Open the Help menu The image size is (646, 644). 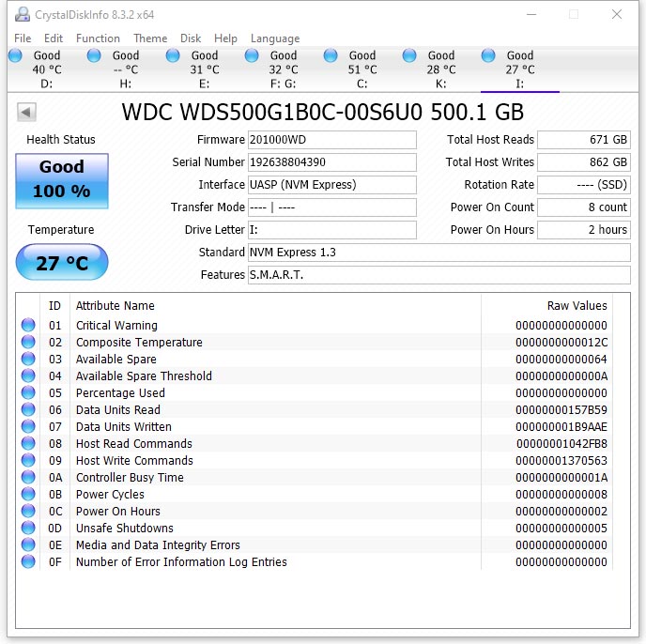tap(225, 38)
